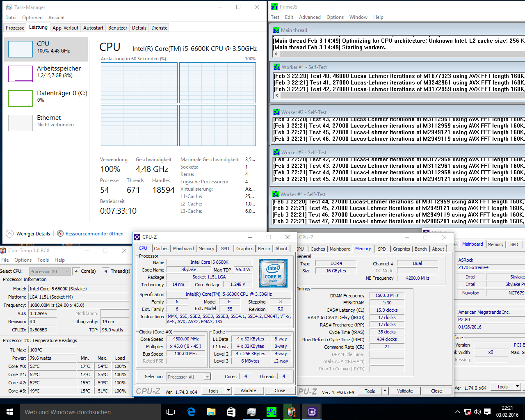The image size is (525, 420).
Task: Select the Datenträger 0 (C:) entry
Action: [x=46, y=98]
